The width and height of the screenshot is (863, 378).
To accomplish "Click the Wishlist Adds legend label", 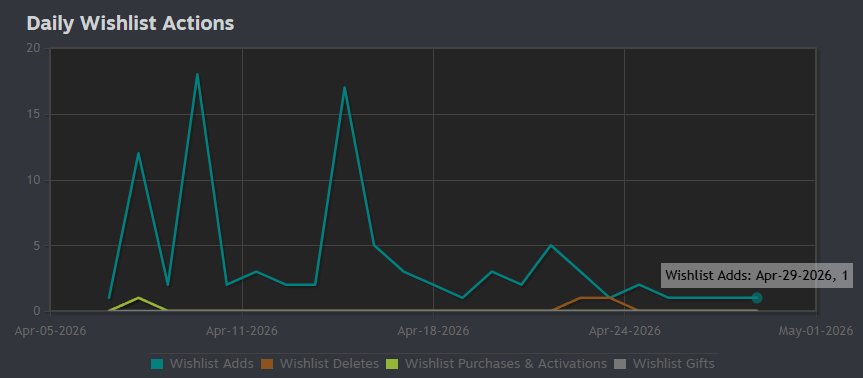I will (x=211, y=364).
